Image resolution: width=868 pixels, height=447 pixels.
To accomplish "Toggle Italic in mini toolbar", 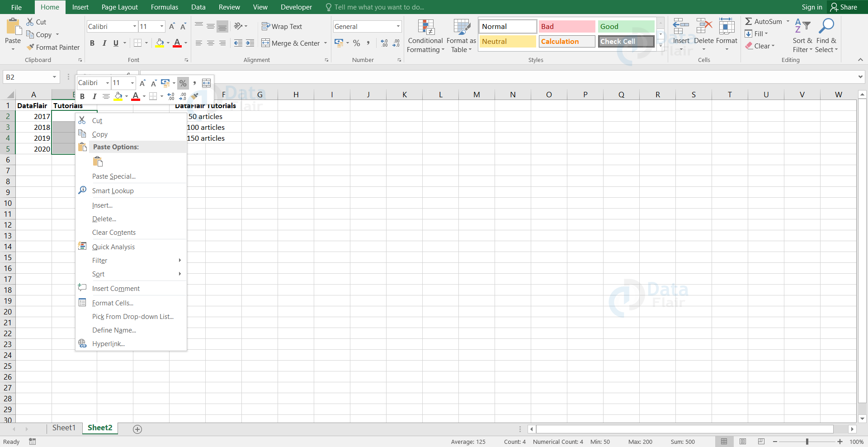I will (x=94, y=96).
